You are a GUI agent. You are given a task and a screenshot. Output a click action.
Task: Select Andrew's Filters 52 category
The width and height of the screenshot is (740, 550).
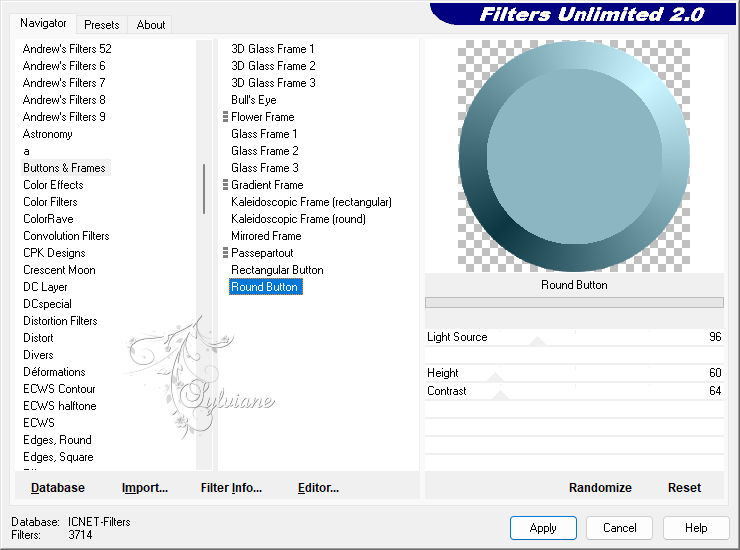(67, 49)
